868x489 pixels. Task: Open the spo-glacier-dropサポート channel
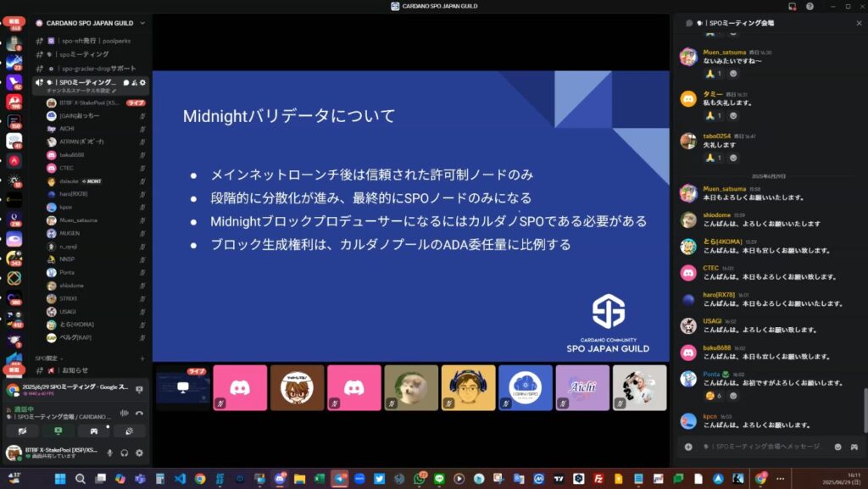click(90, 69)
